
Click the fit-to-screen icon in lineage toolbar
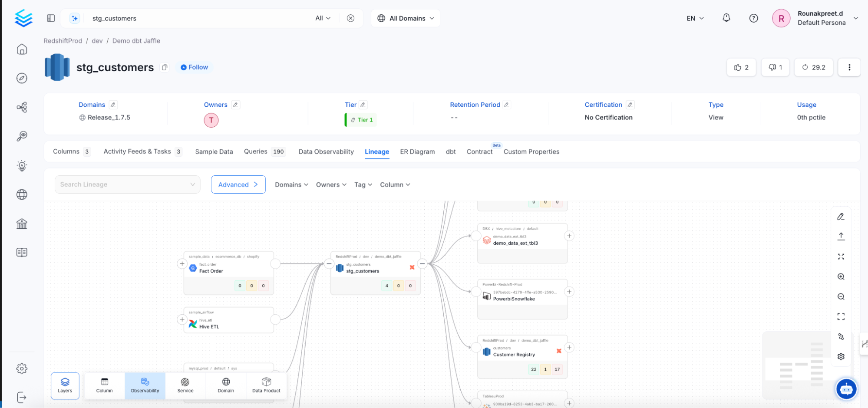click(841, 257)
